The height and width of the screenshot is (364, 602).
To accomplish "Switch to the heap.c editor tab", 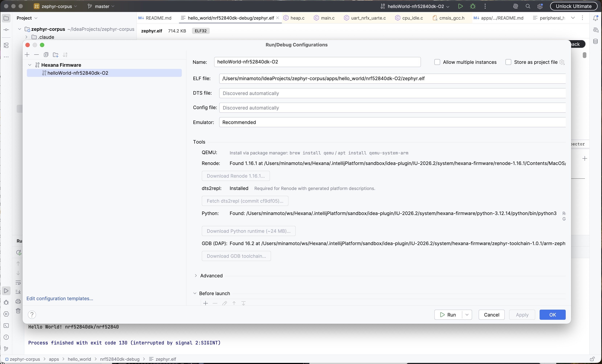I will pyautogui.click(x=294, y=18).
